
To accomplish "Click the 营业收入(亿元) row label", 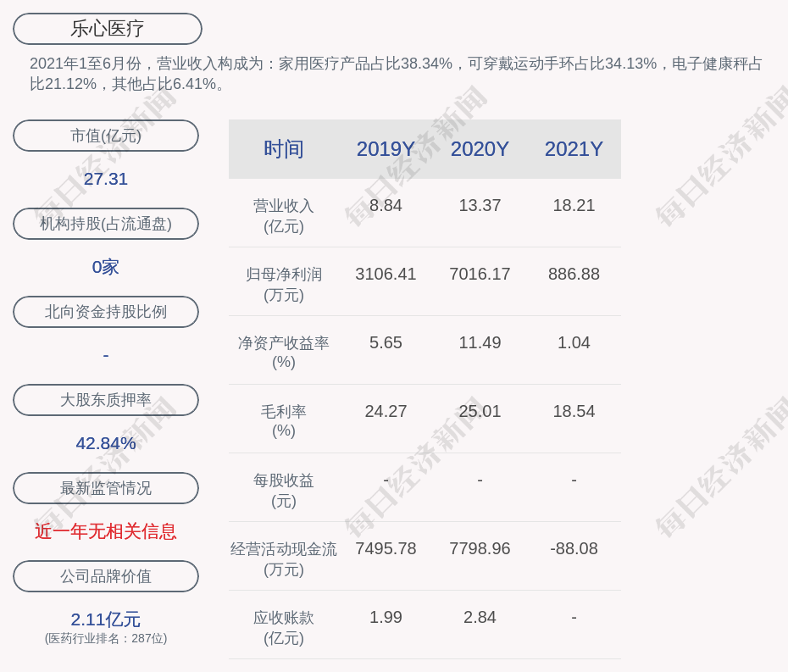I will pos(284,216).
